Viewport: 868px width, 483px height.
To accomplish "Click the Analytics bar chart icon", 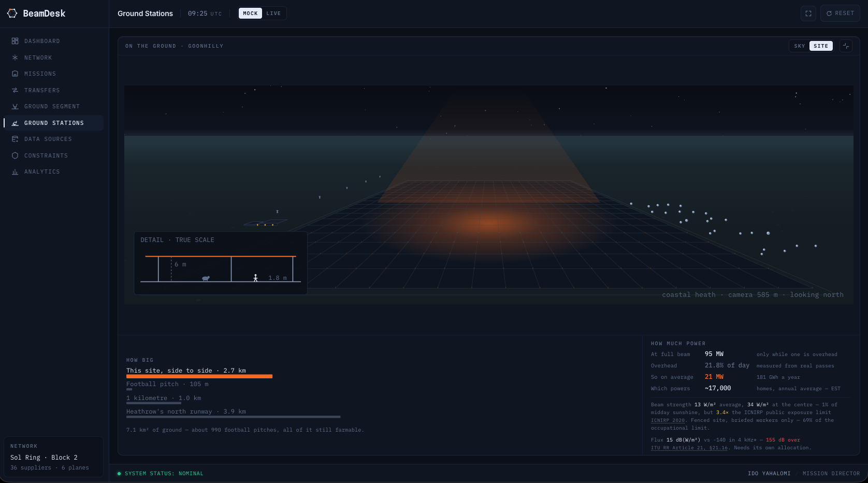I will [15, 172].
